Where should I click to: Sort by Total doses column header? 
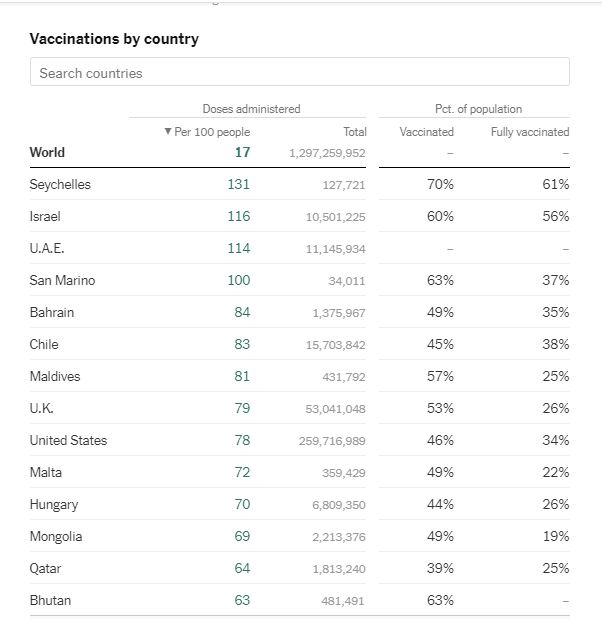(354, 132)
